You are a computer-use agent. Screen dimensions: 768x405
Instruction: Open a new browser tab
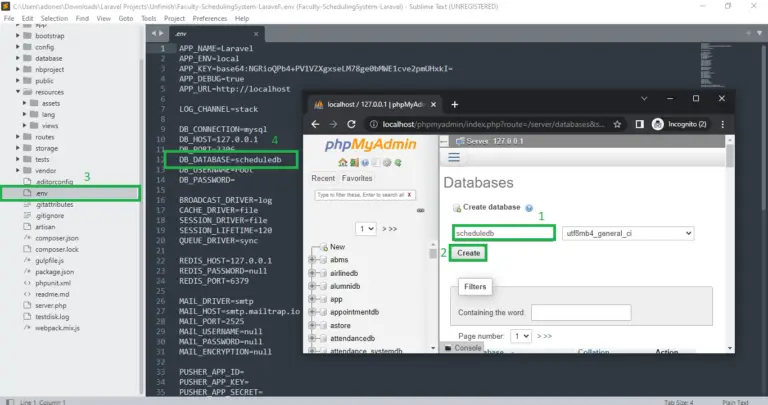(455, 104)
